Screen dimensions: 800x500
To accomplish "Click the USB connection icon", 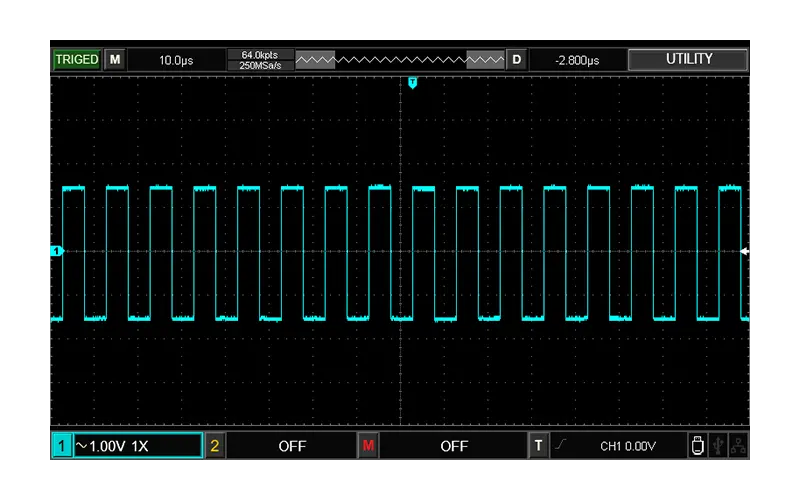I will tap(718, 446).
